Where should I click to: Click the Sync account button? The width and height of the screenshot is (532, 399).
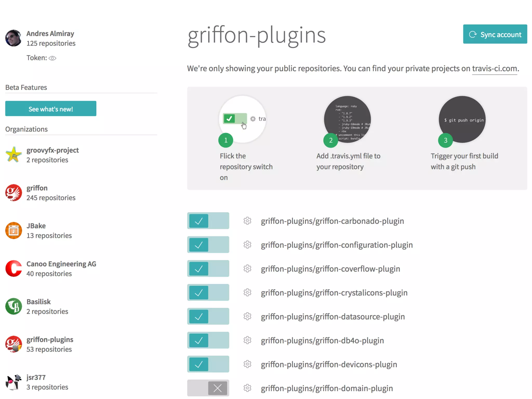tap(495, 34)
